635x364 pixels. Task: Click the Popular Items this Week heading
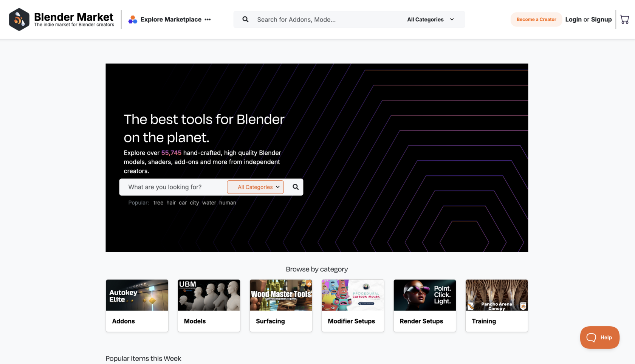(143, 359)
